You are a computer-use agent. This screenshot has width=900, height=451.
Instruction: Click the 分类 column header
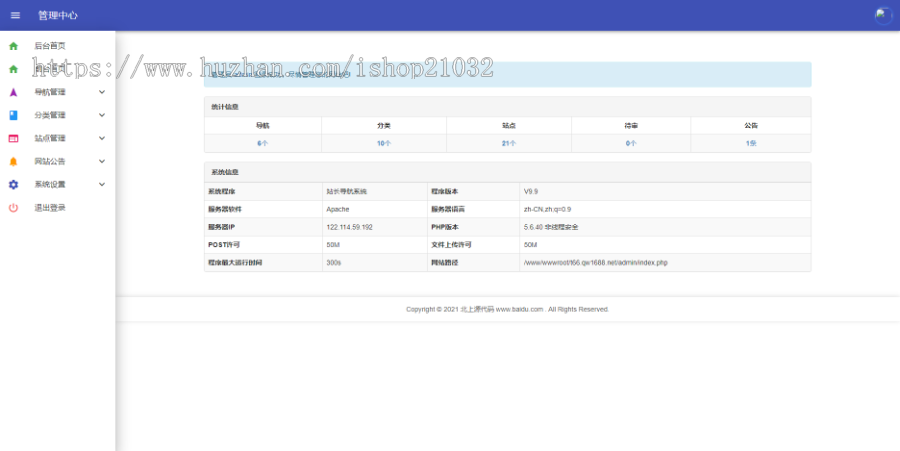click(384, 126)
